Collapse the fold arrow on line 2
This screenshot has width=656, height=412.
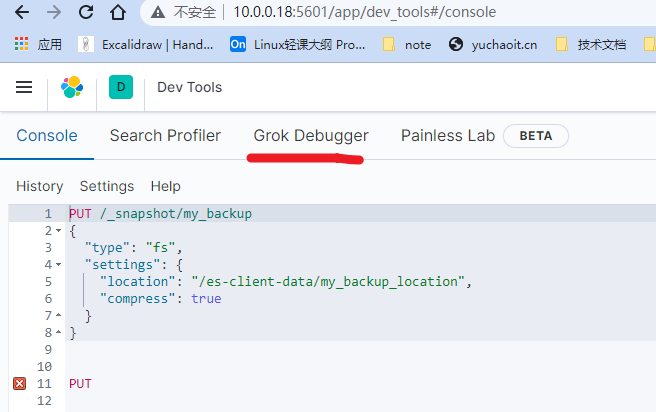(59, 231)
